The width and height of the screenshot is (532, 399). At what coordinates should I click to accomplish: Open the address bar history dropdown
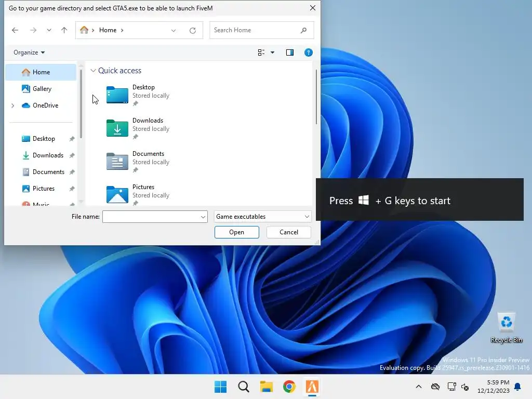(x=174, y=31)
